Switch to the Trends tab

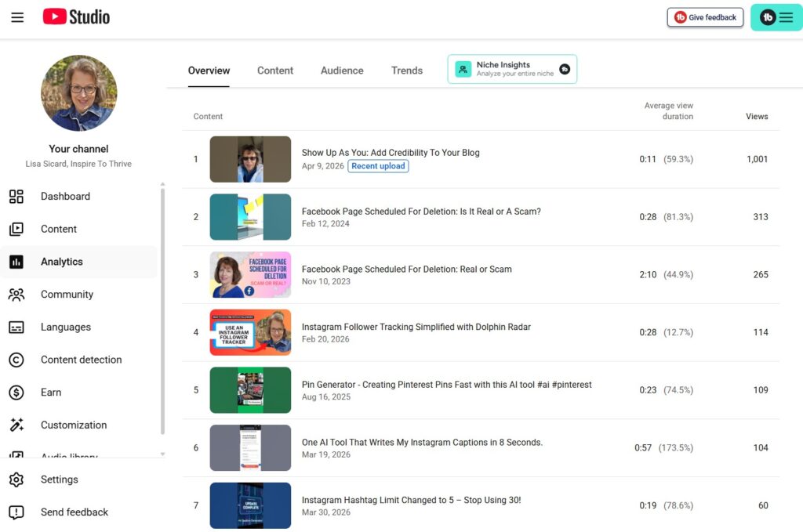(407, 71)
